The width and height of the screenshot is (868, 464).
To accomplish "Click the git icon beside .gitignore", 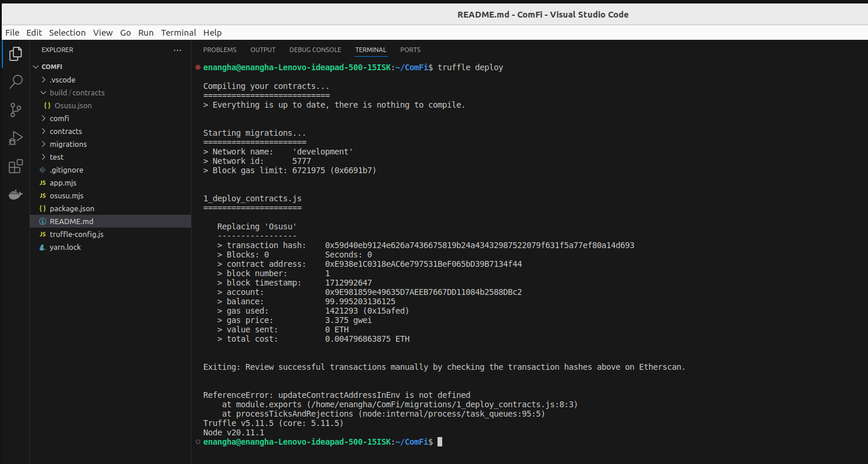I will pos(43,170).
